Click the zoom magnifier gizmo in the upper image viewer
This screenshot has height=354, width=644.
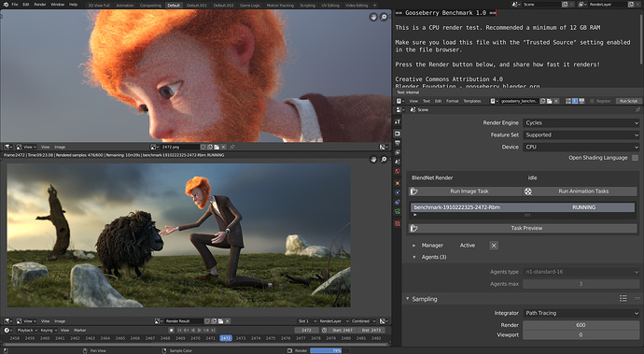coord(384,17)
